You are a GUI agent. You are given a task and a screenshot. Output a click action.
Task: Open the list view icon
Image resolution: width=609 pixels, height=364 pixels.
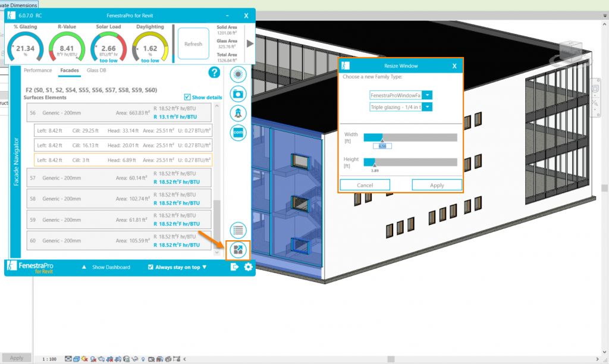pyautogui.click(x=238, y=230)
